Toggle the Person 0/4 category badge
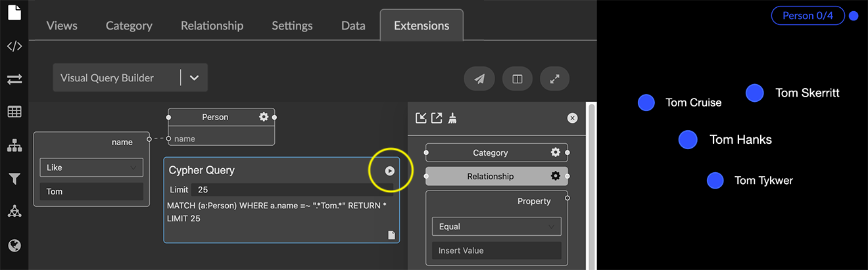 point(807,16)
